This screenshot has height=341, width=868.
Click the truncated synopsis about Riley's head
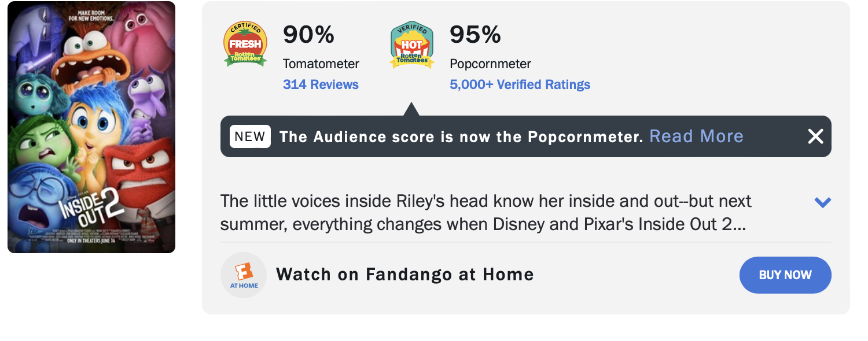485,212
